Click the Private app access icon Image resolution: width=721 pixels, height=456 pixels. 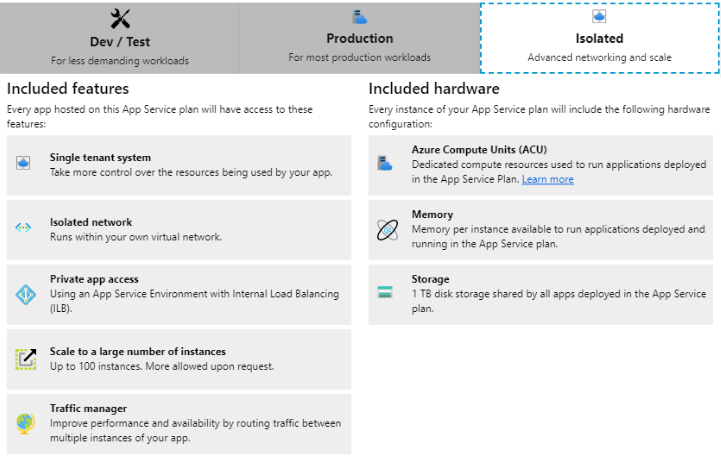pos(25,294)
